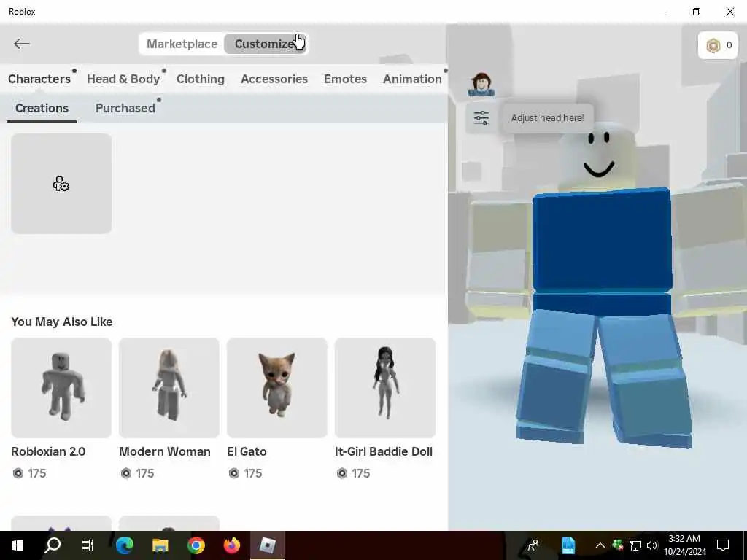
Task: Open notification center icon
Action: coord(723,545)
